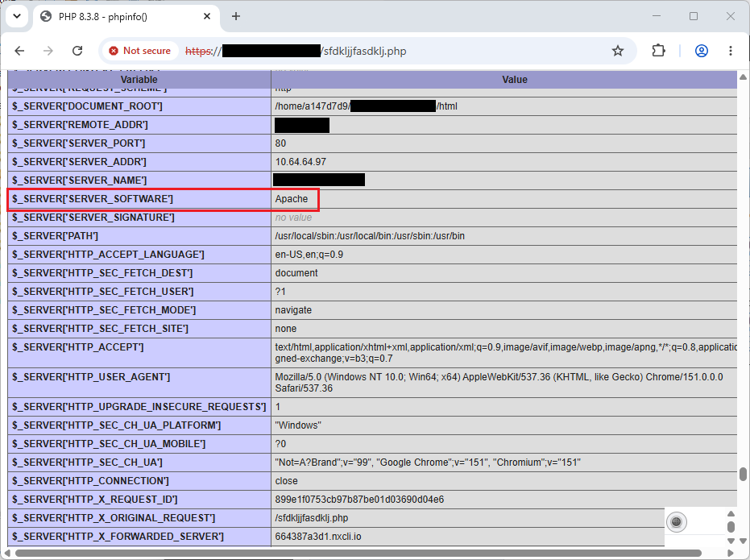Click the 'close' value for HTTP_CONNECTION
Screen dimensions: 750x560
click(286, 481)
